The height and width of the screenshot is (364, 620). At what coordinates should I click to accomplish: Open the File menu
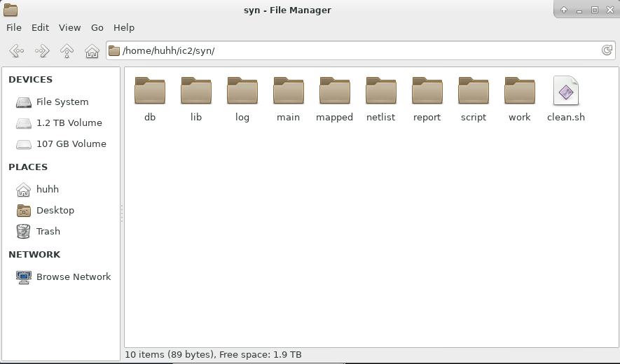[14, 27]
